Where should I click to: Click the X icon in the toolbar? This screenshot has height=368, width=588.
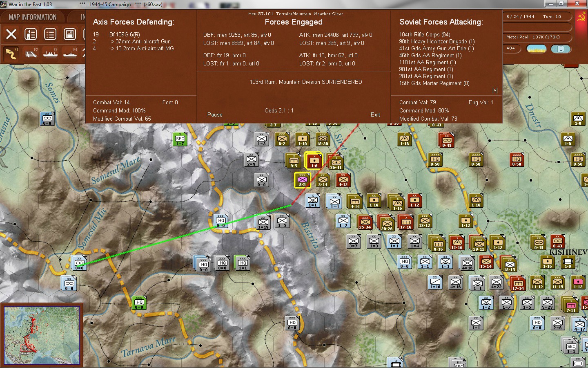tap(11, 34)
